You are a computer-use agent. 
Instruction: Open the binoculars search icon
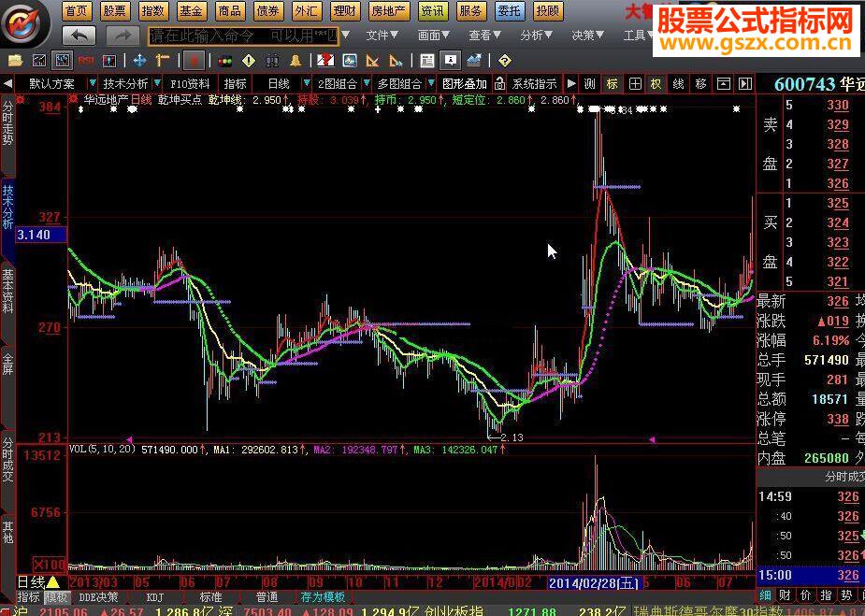pos(272,60)
